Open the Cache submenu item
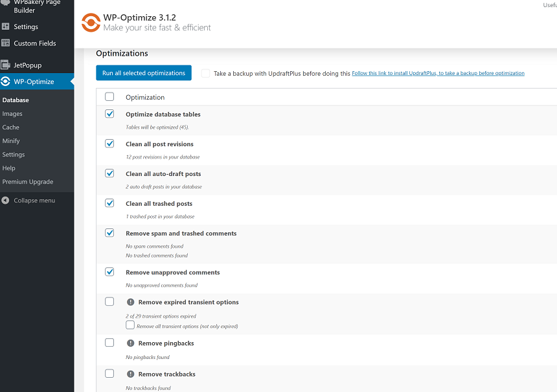 10,127
